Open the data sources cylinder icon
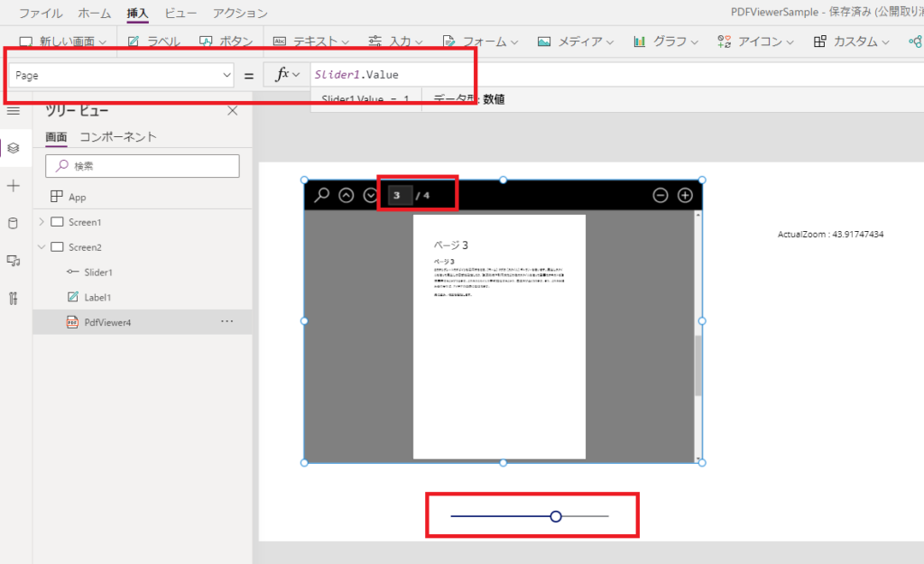Viewport: 924px width, 564px height. coord(13,224)
